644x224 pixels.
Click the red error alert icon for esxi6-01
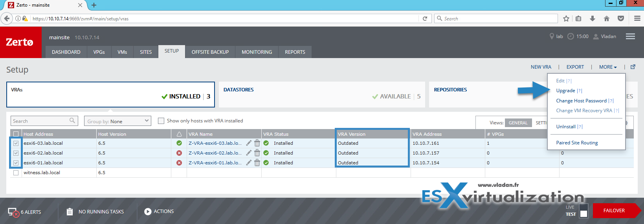pyautogui.click(x=179, y=163)
